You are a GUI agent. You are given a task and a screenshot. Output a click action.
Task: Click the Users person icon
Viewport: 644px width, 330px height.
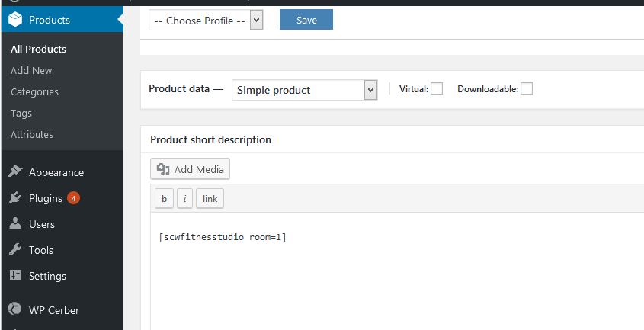pos(15,224)
